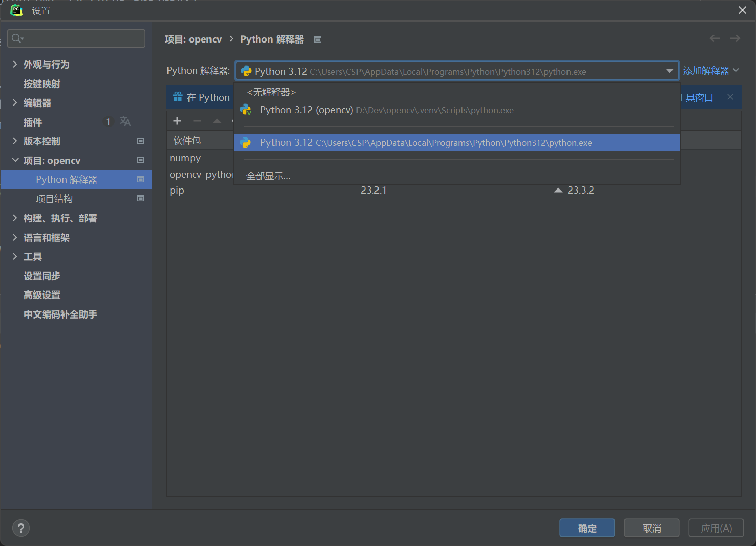
Task: Open the 添加解释器 dropdown
Action: point(711,70)
